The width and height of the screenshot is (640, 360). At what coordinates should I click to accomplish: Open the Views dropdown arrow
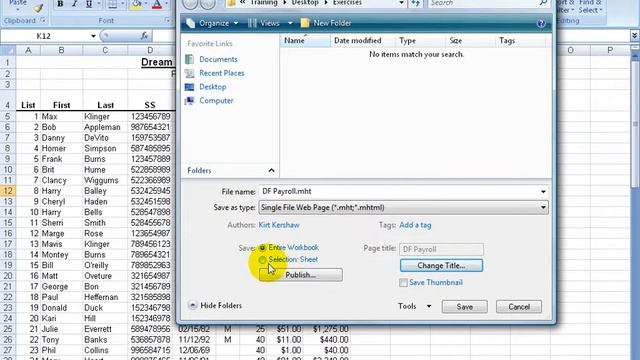[x=290, y=23]
